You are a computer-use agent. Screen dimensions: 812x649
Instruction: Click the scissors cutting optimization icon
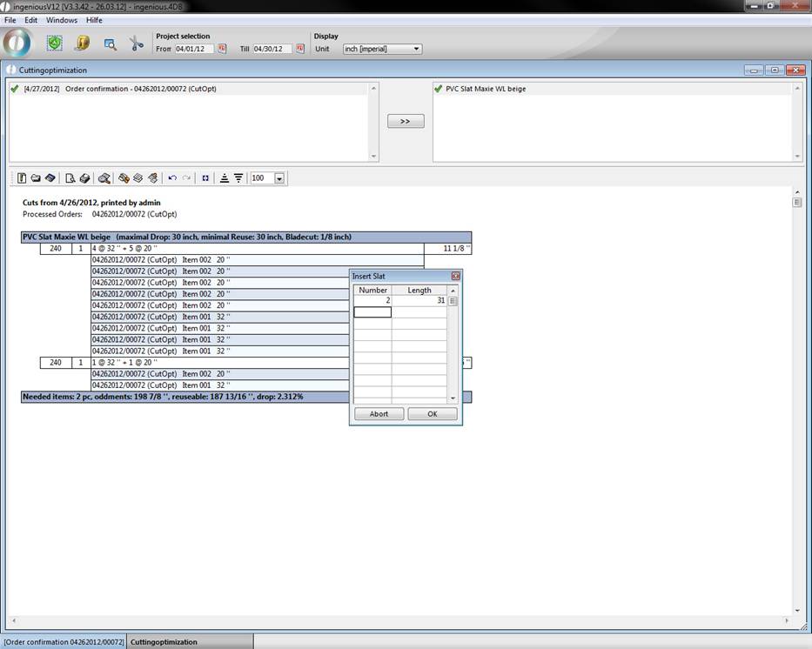pyautogui.click(x=137, y=43)
